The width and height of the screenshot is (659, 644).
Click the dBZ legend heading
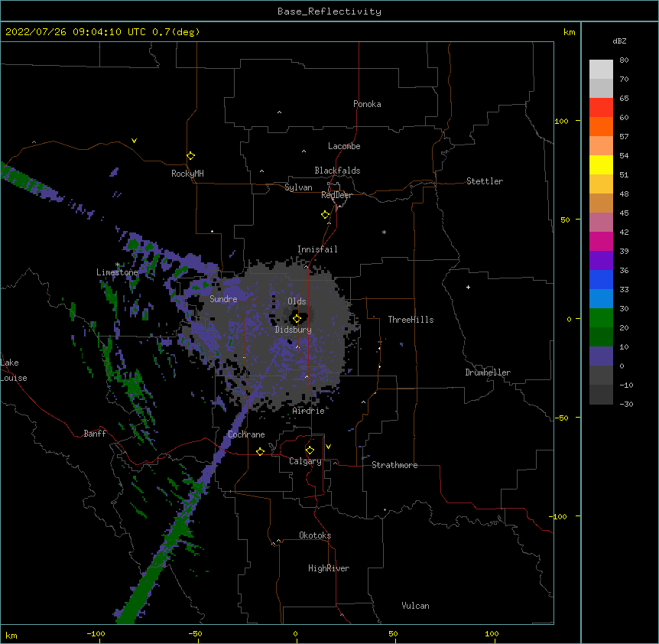[x=619, y=41]
